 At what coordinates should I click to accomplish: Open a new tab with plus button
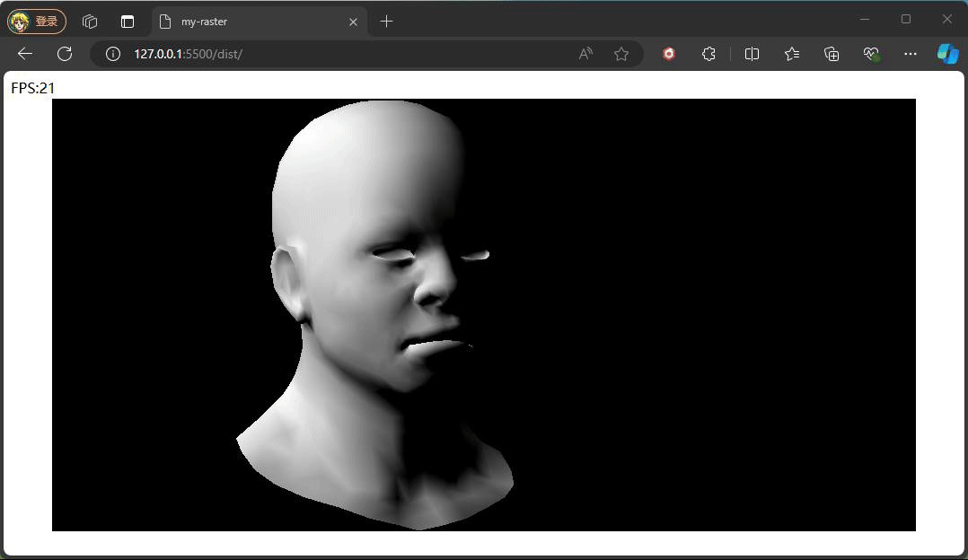click(387, 22)
